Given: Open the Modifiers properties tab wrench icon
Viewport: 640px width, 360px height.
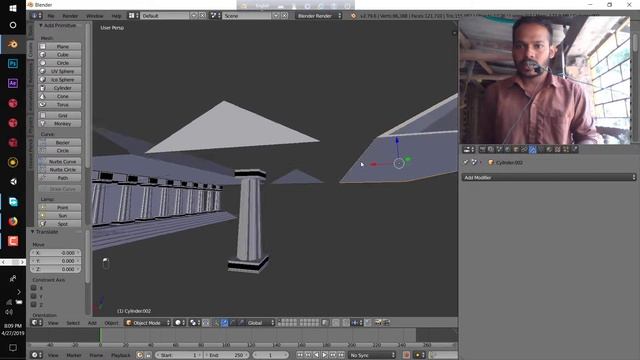Looking at the screenshot, I should click(x=532, y=150).
